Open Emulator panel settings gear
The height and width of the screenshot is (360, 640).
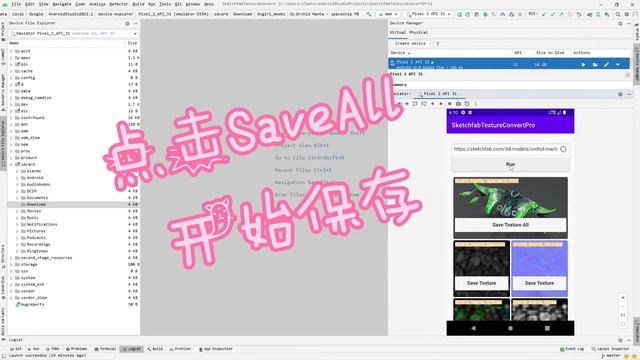(x=620, y=94)
